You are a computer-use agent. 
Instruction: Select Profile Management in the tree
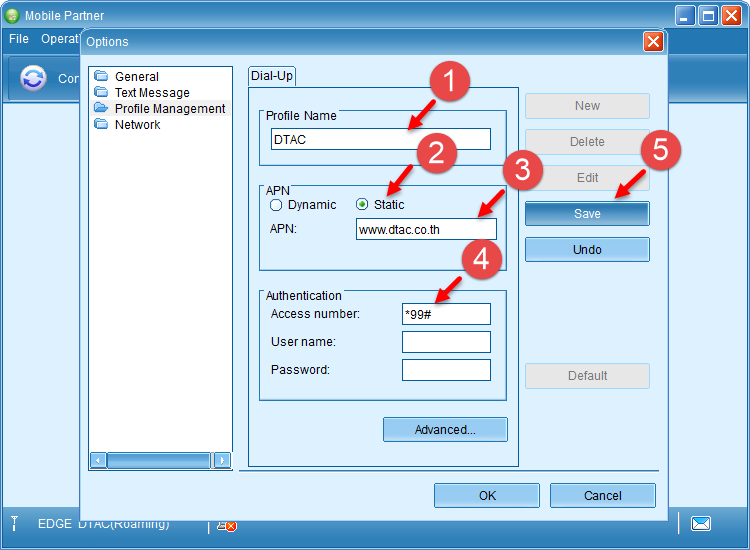[x=170, y=109]
